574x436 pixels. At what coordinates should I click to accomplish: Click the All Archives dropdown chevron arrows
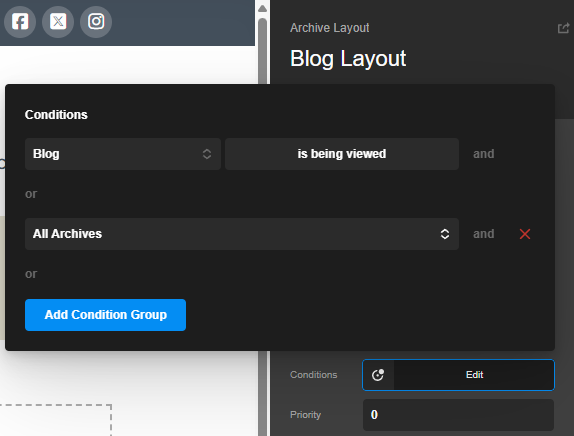[x=445, y=234]
